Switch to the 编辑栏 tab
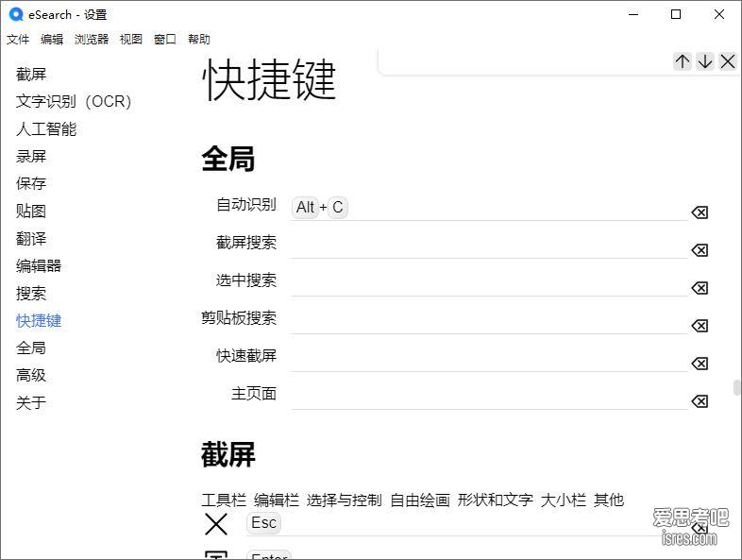This screenshot has width=742, height=560. (277, 500)
